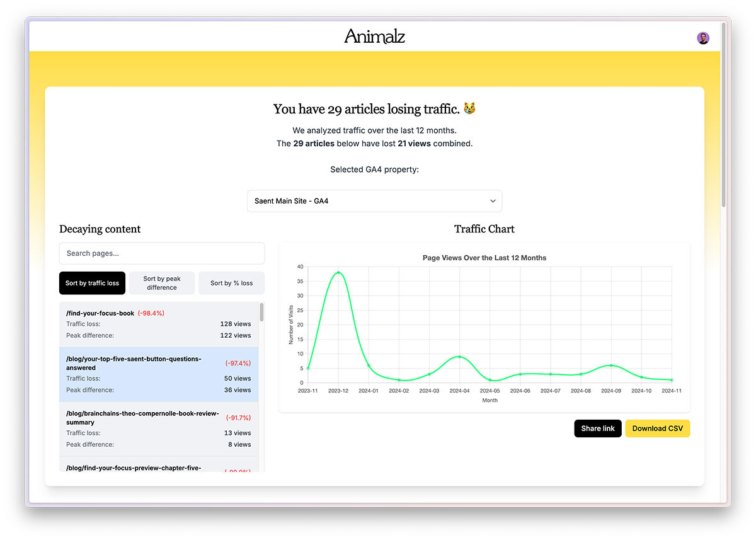Switch to Sort by % loss
The image size is (756, 540).
(x=231, y=283)
